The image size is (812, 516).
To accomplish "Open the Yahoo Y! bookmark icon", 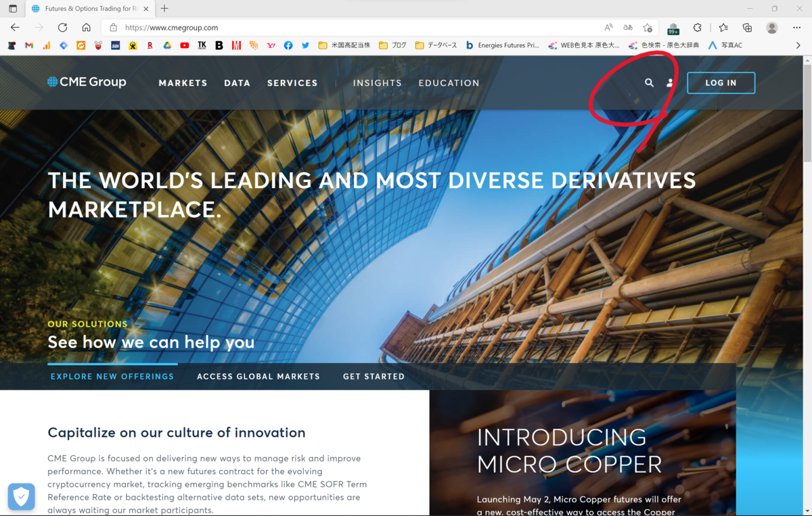I will 271,45.
